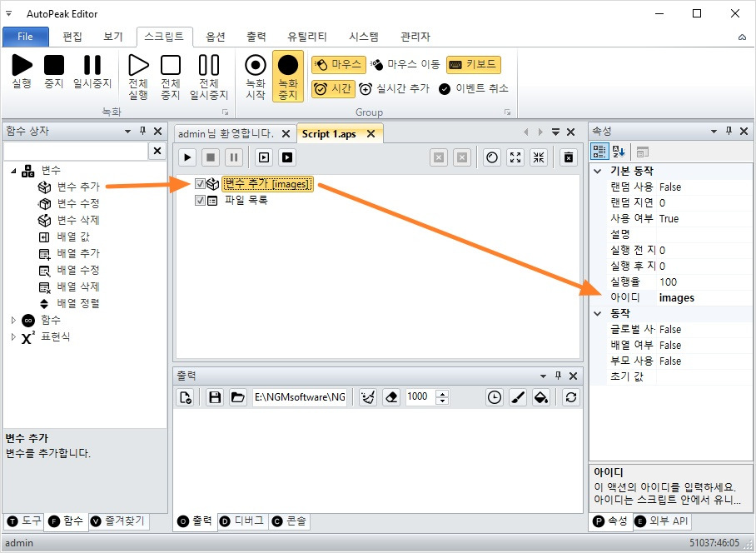
Task: Click the save icon in output panel
Action: pos(215,397)
